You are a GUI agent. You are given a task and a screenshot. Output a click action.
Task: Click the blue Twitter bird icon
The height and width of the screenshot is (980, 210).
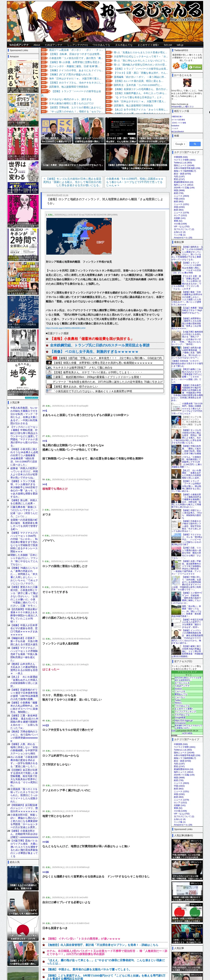coord(184,66)
